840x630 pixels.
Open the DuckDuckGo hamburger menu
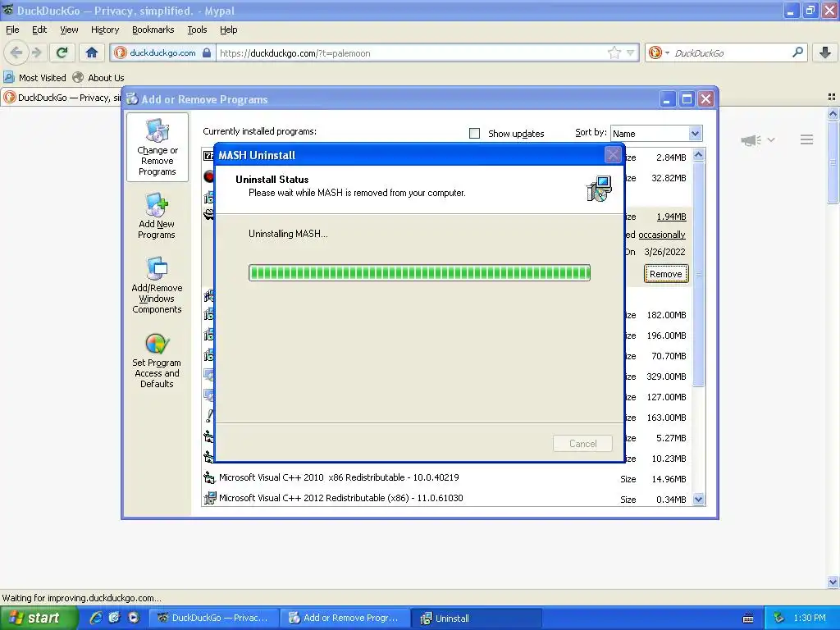[807, 139]
